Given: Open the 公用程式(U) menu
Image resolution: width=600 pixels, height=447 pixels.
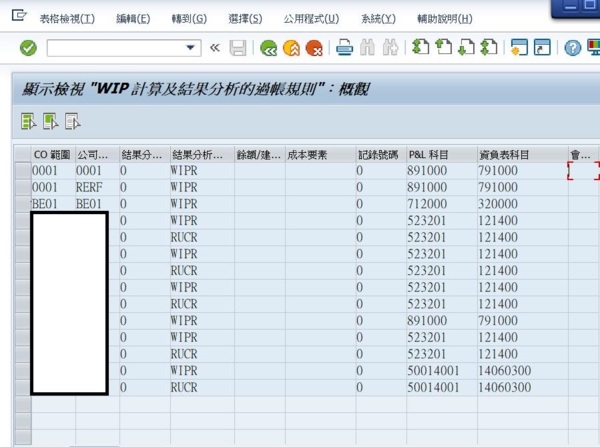Looking at the screenshot, I should click(x=310, y=19).
